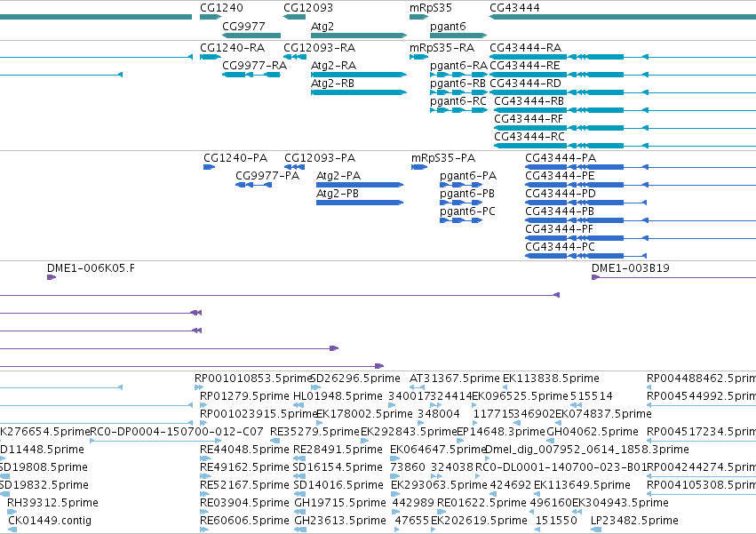Select transcript label pgant6-RB

[458, 83]
